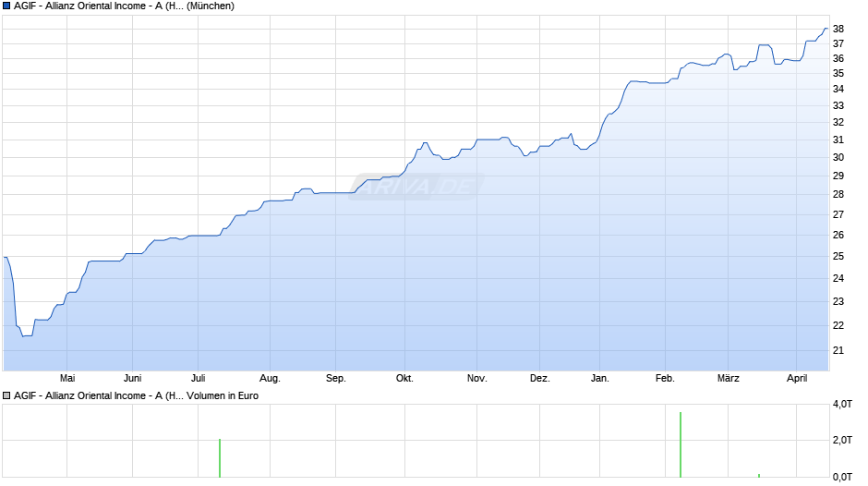This screenshot has height=486, width=868.
Task: Click the 'Nov.' month label
Action: point(477,378)
